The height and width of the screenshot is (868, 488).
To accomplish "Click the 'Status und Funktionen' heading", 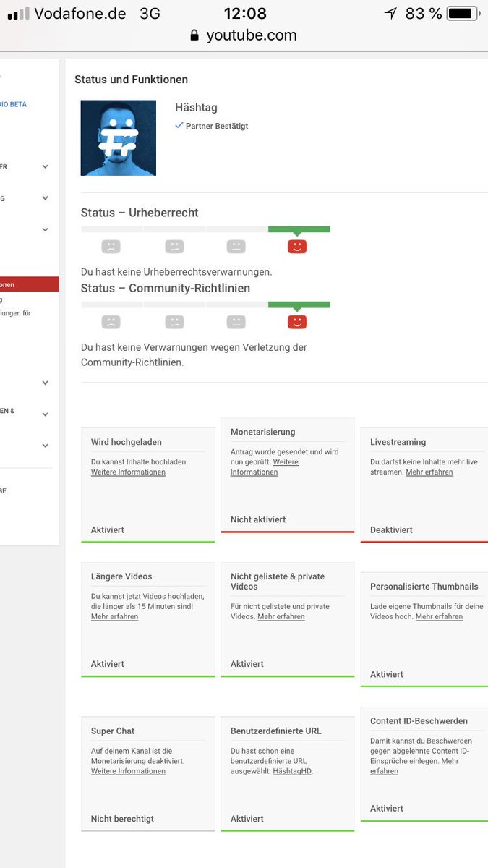I will coord(131,80).
